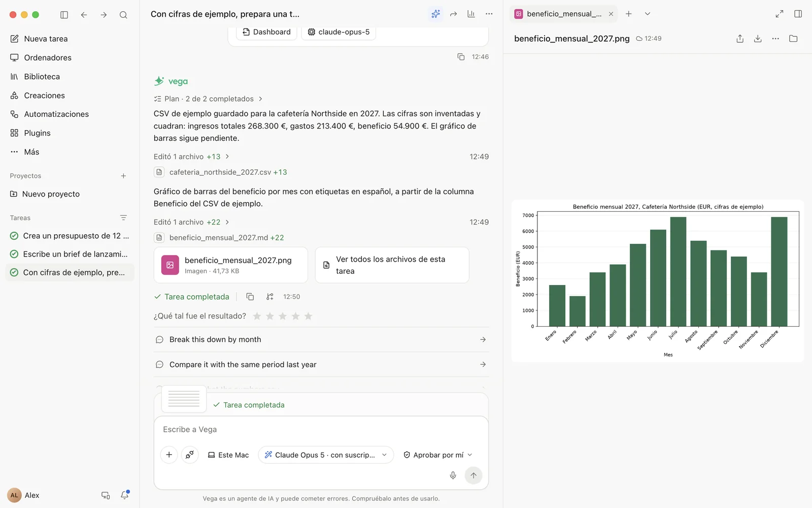
Task: Open the Claude Opus 5 model dropdown
Action: pos(326,455)
